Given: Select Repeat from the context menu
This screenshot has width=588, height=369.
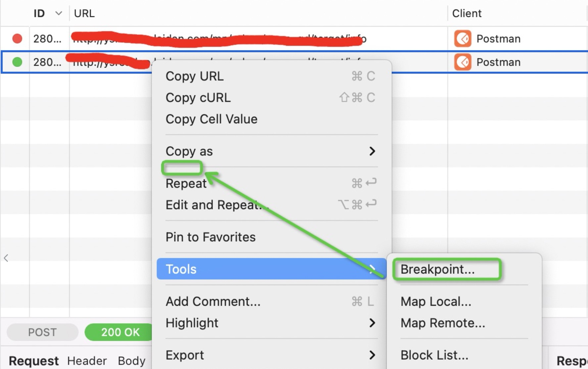Looking at the screenshot, I should [186, 183].
